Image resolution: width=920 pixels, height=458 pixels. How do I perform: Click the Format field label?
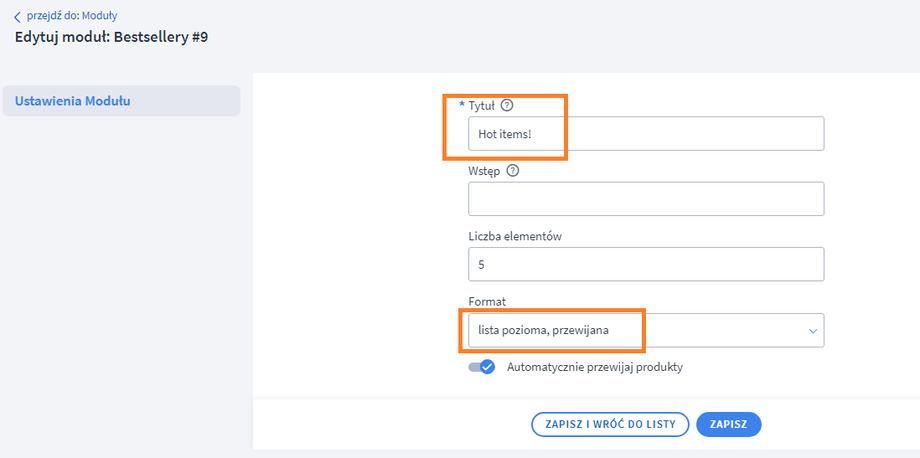pos(487,301)
